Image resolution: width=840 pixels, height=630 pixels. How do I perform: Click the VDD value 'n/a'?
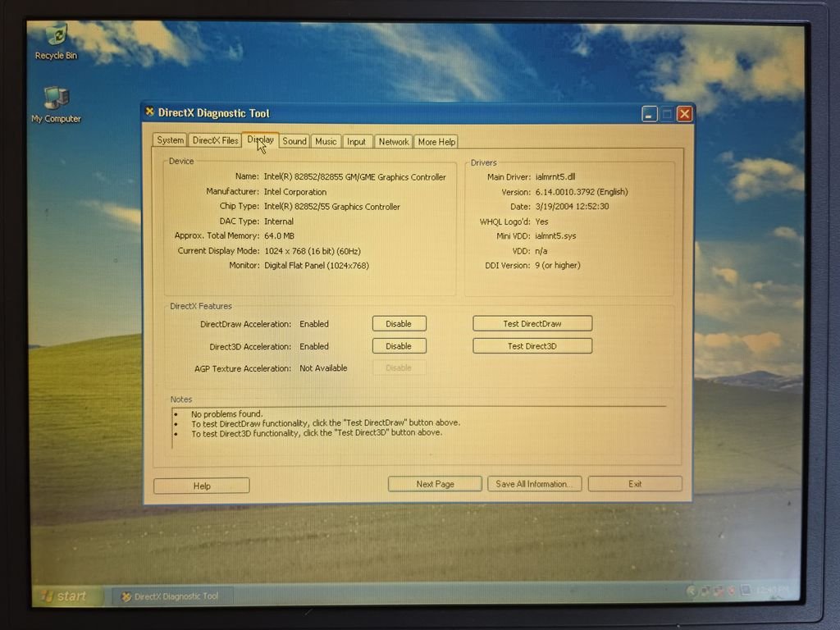coord(541,251)
